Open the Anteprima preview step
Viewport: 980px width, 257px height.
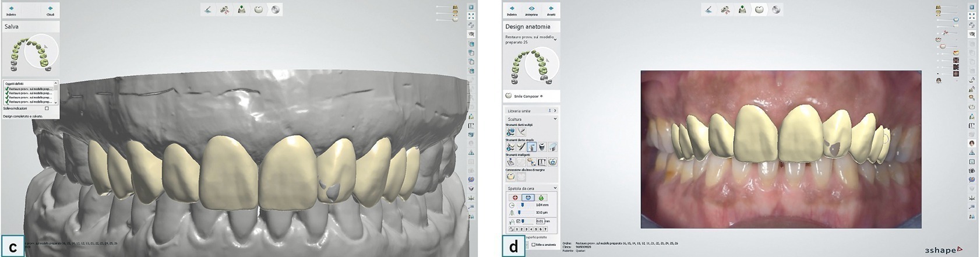pos(531,11)
